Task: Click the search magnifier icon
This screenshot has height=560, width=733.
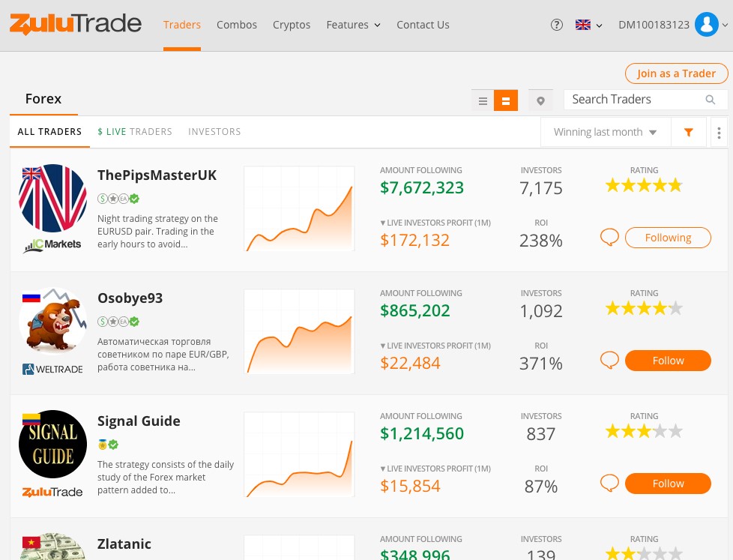Action: 710,100
